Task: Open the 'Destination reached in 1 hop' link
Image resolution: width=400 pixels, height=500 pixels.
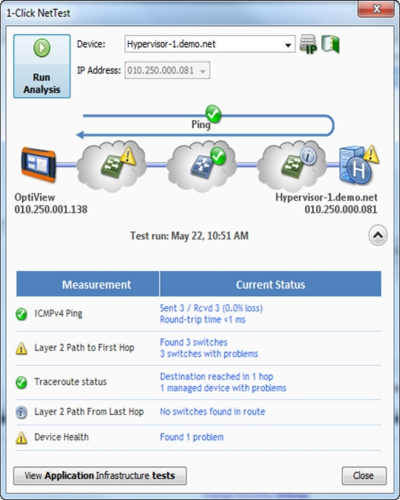Action: pyautogui.click(x=216, y=377)
